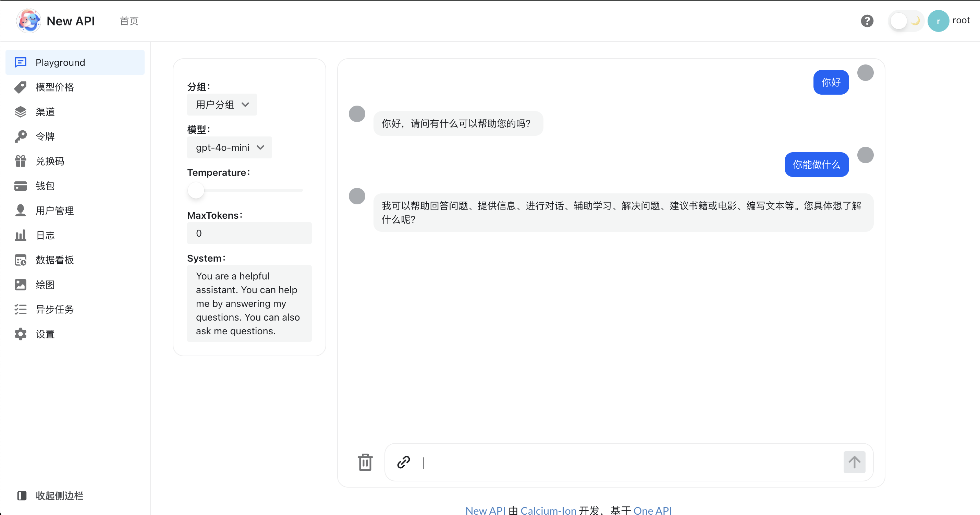Click the attachment link icon in chat input

[x=403, y=462]
